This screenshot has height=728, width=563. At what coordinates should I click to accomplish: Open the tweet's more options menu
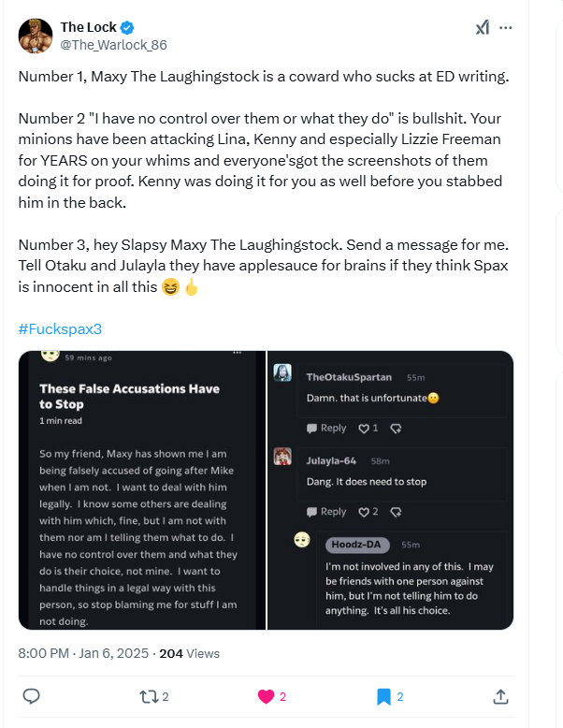pyautogui.click(x=506, y=28)
